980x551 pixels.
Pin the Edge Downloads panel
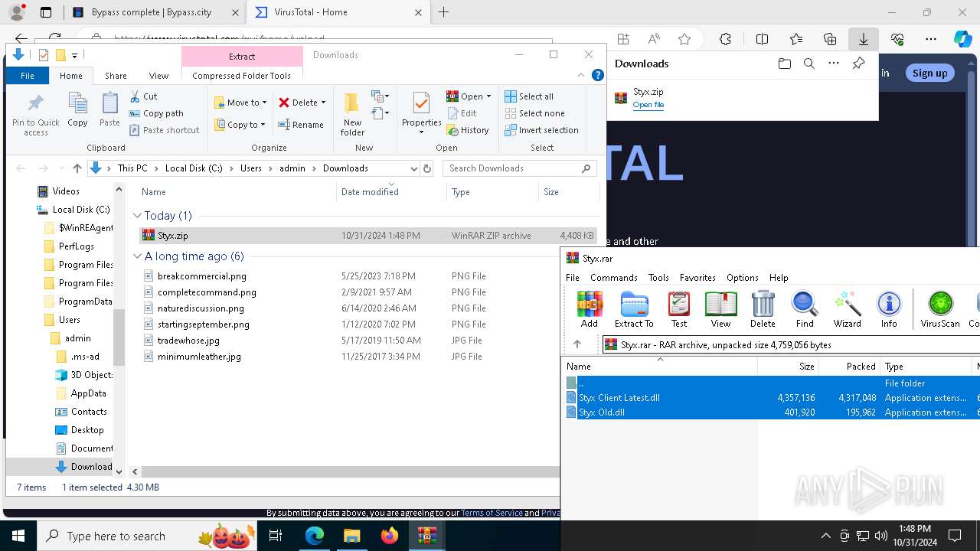pos(858,64)
